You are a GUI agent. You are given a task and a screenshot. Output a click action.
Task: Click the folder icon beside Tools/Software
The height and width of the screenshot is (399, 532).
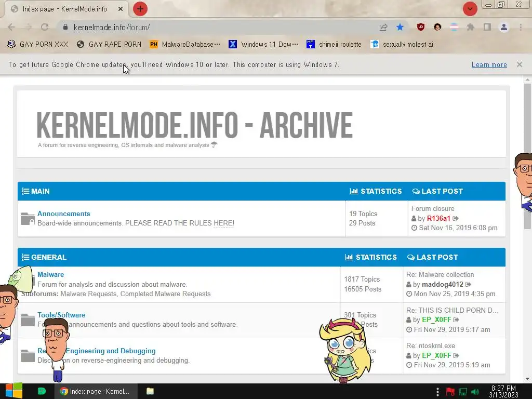(x=28, y=320)
